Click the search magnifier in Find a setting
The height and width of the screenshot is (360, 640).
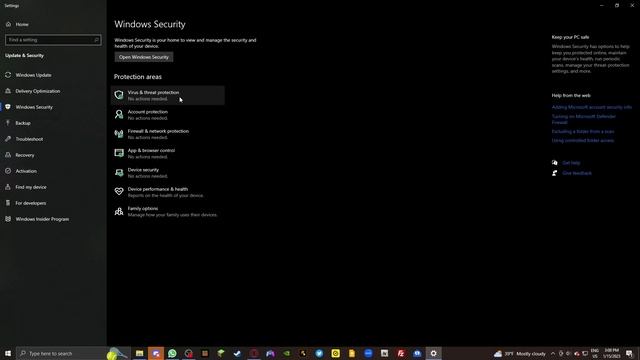[x=96, y=40]
